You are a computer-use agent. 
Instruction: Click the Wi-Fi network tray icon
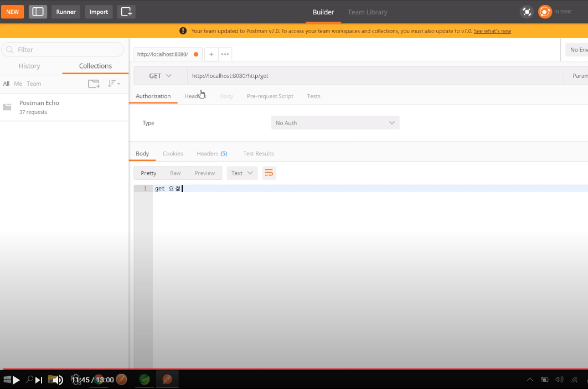tap(575, 380)
